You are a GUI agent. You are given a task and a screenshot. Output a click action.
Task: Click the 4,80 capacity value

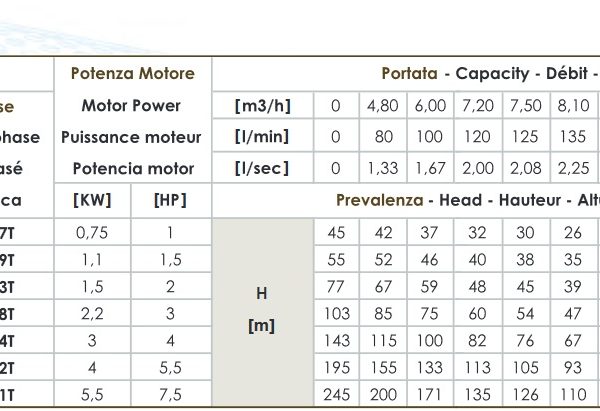point(383,105)
